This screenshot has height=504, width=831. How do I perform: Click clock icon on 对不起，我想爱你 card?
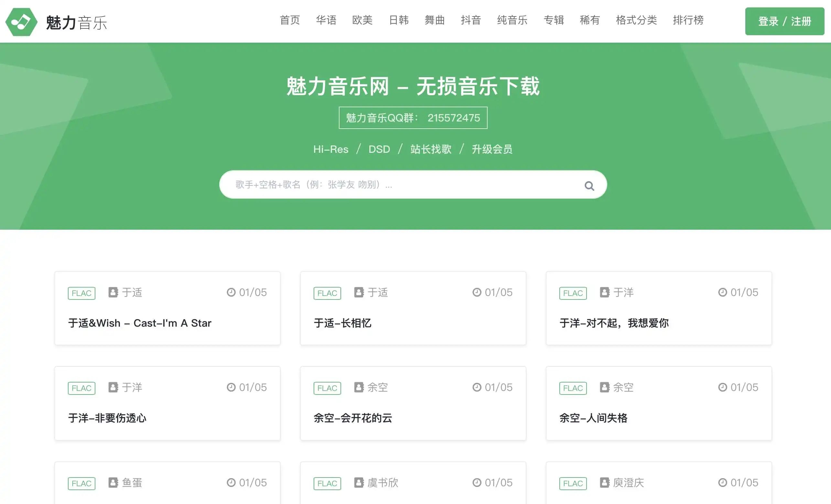722,292
